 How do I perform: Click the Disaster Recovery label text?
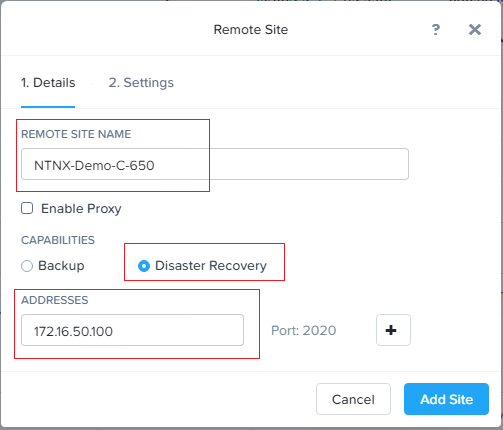(211, 266)
